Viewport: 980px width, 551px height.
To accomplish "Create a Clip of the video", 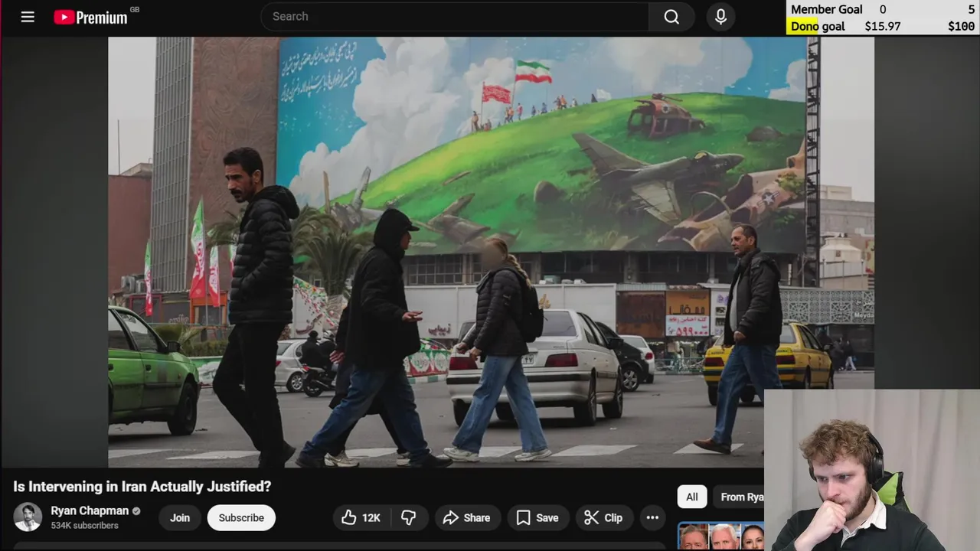I will coord(603,518).
